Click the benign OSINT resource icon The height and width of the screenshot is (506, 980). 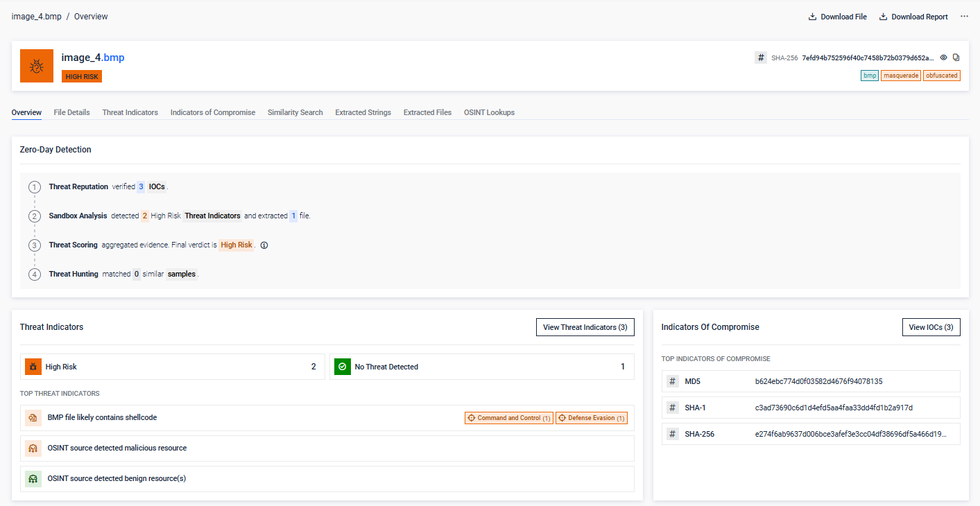33,479
